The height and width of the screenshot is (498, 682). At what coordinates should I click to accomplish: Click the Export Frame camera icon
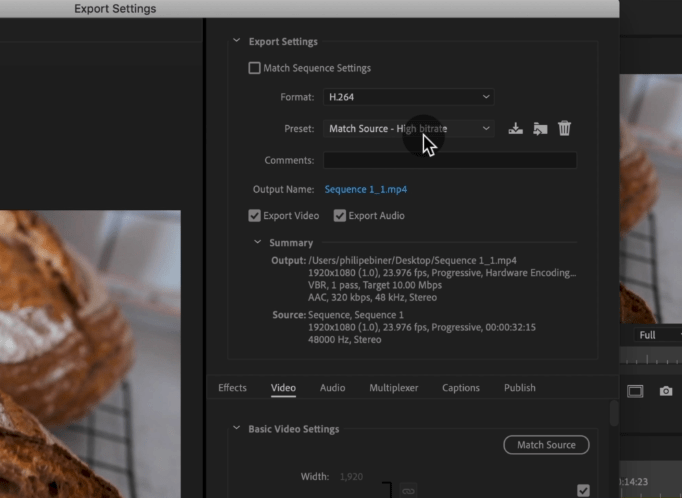point(666,391)
